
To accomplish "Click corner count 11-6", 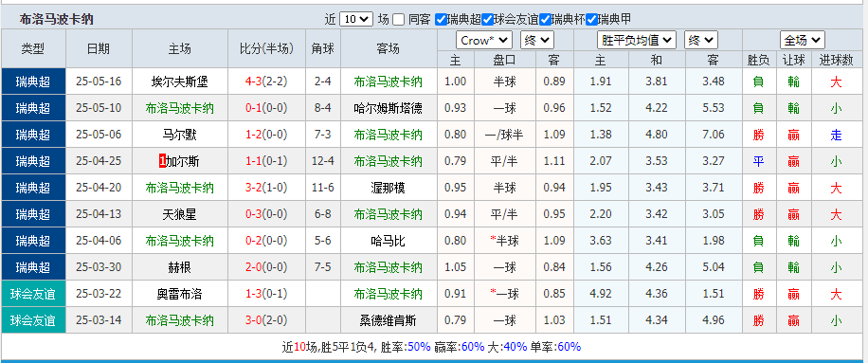I will point(323,189).
